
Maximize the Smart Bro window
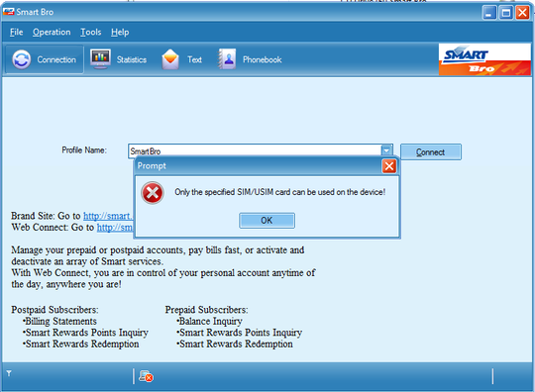point(506,13)
